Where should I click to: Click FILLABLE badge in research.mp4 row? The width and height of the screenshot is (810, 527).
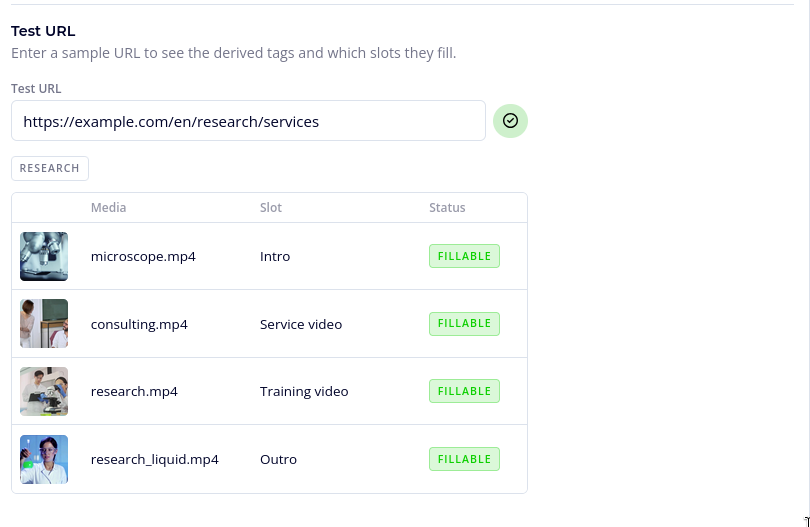pyautogui.click(x=464, y=391)
